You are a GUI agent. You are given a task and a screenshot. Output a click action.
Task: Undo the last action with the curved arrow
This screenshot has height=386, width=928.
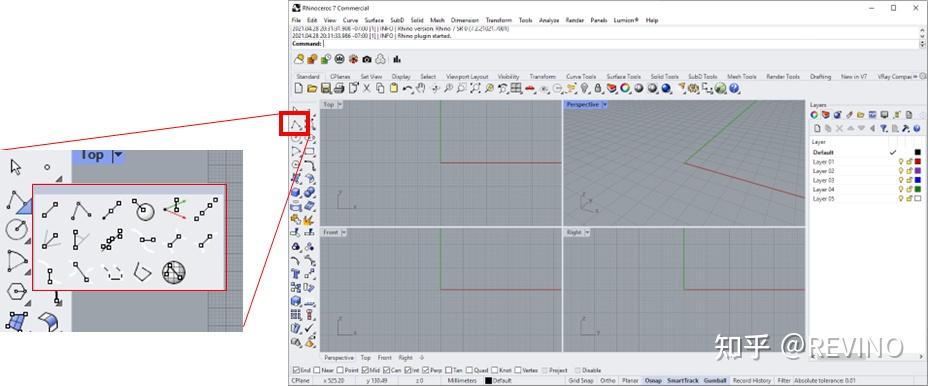(x=408, y=88)
